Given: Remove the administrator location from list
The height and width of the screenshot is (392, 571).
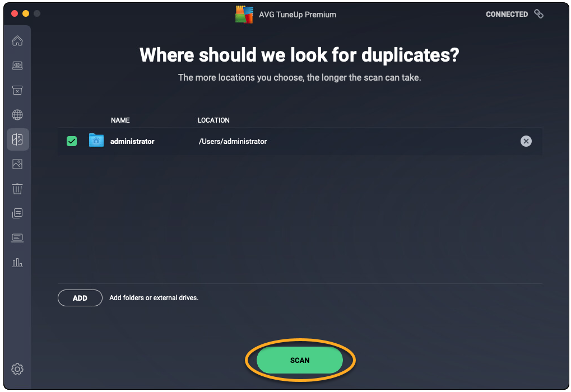Looking at the screenshot, I should coord(526,141).
